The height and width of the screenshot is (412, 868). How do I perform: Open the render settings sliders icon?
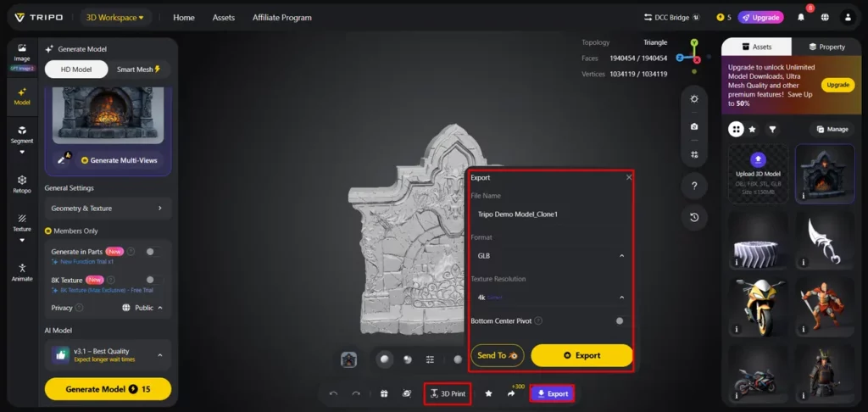pyautogui.click(x=430, y=359)
